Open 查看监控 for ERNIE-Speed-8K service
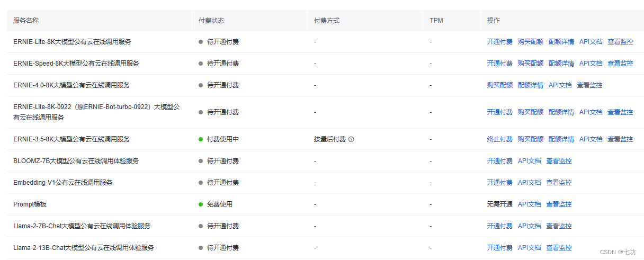This screenshot has width=644, height=260. click(620, 64)
